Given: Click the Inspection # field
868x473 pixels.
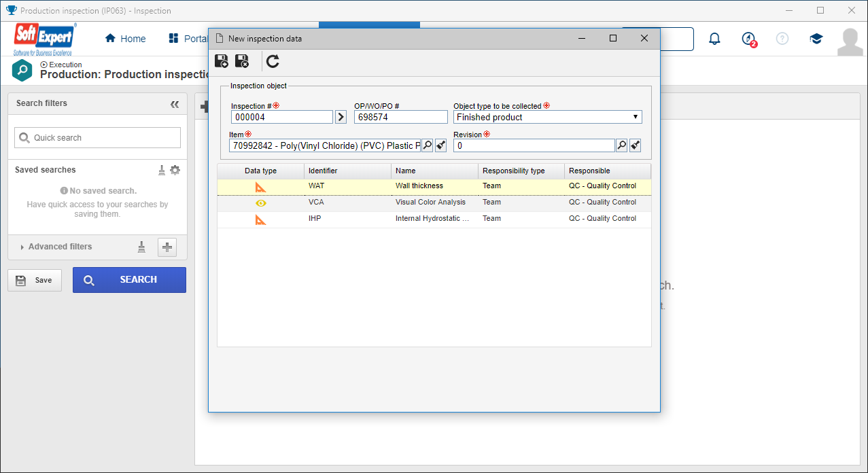Looking at the screenshot, I should [282, 117].
